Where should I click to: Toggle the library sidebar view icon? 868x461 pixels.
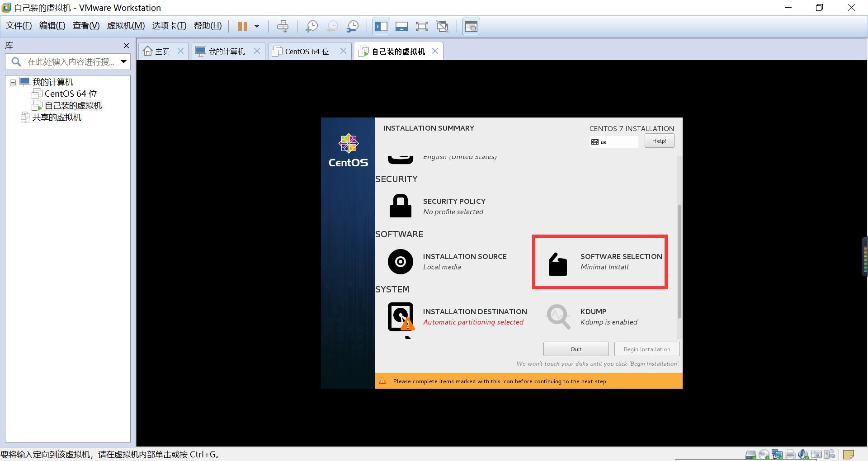coord(381,26)
